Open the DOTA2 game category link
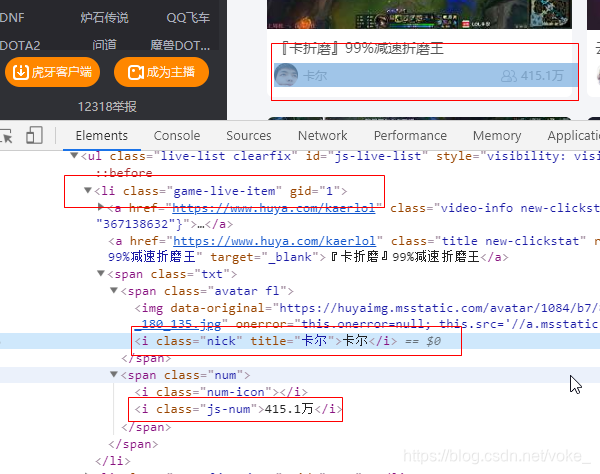Image resolution: width=600 pixels, height=474 pixels. click(20, 46)
